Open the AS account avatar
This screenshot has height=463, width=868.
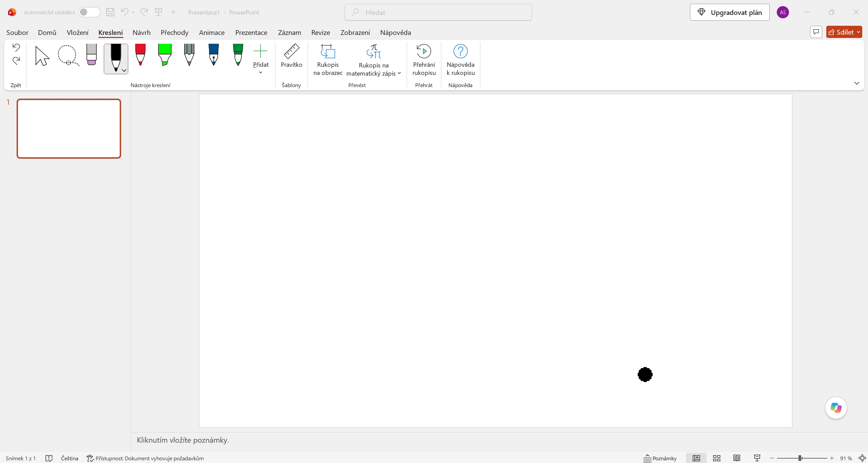783,12
